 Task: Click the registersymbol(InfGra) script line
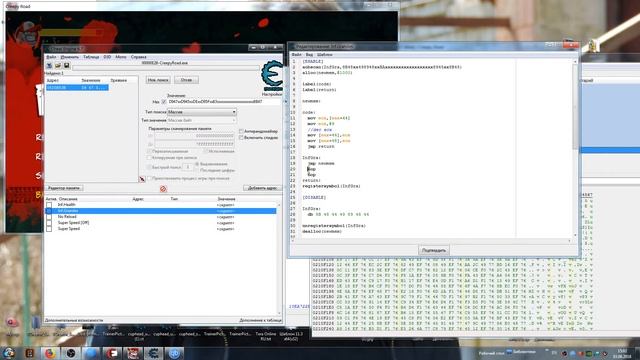coord(331,186)
